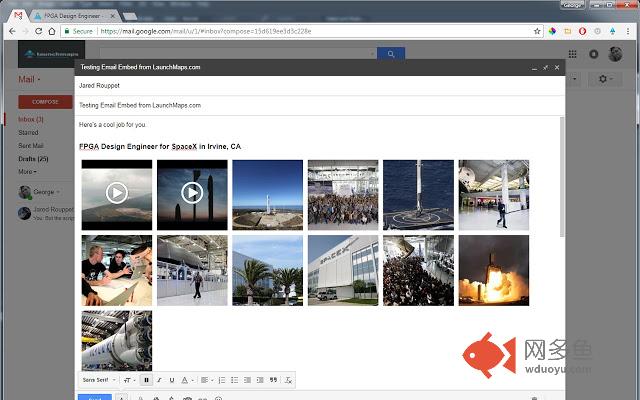Image resolution: width=640 pixels, height=400 pixels.
Task: Increase indent of the text
Action: 260,380
